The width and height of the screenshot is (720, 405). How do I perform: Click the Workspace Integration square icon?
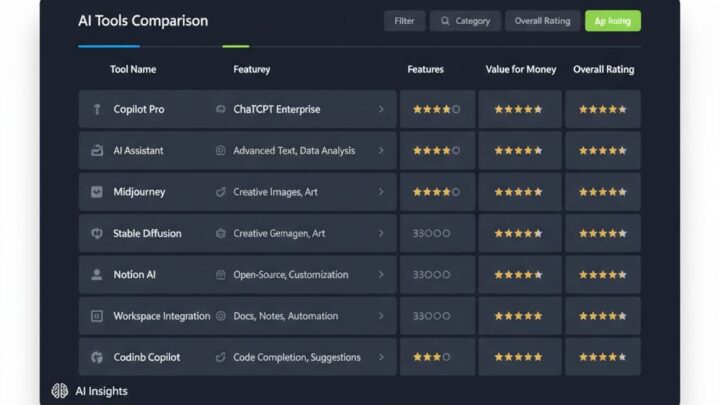pyautogui.click(x=97, y=316)
